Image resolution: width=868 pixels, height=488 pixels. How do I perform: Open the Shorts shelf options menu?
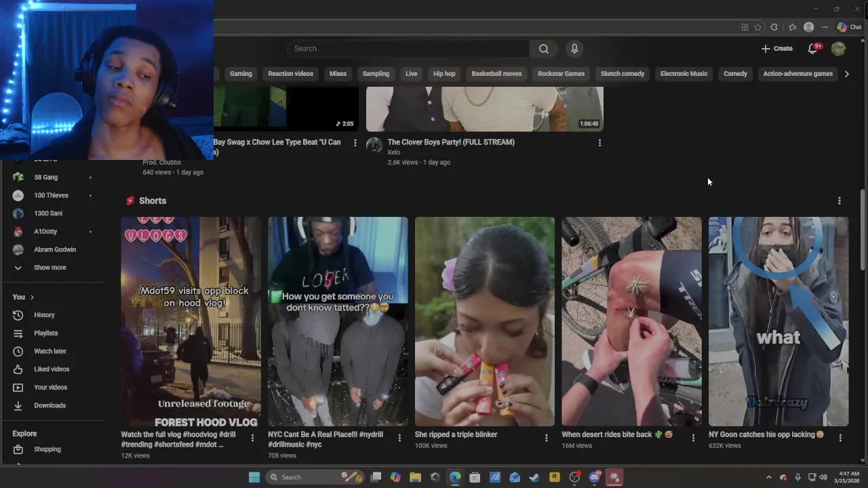[x=840, y=201]
